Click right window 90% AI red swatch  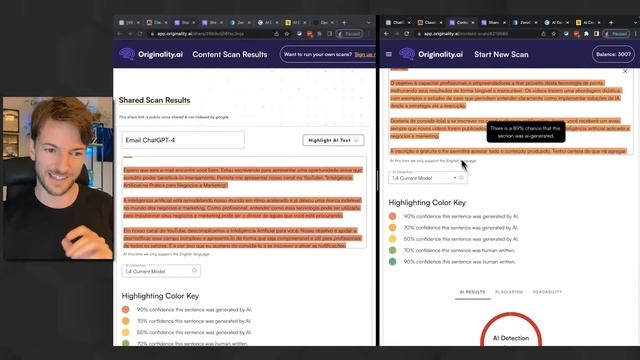click(392, 216)
